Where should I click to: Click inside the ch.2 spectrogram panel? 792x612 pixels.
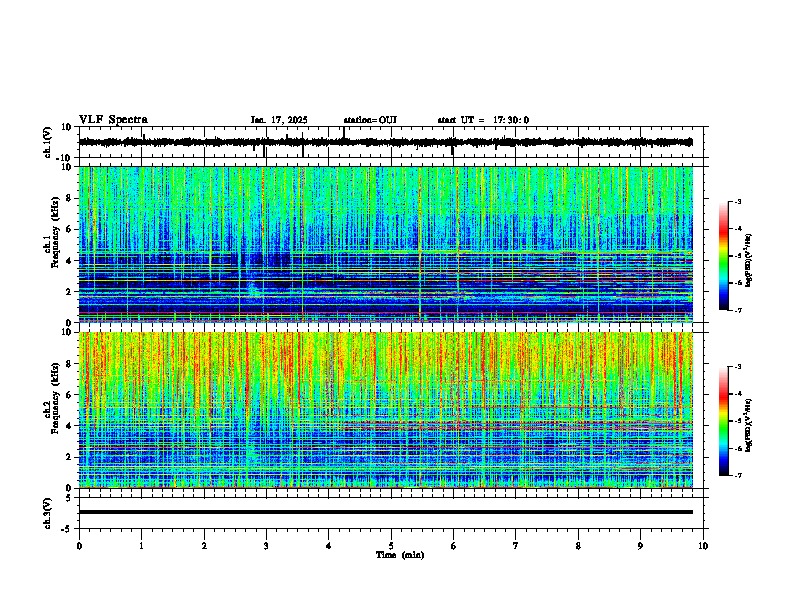click(x=386, y=410)
